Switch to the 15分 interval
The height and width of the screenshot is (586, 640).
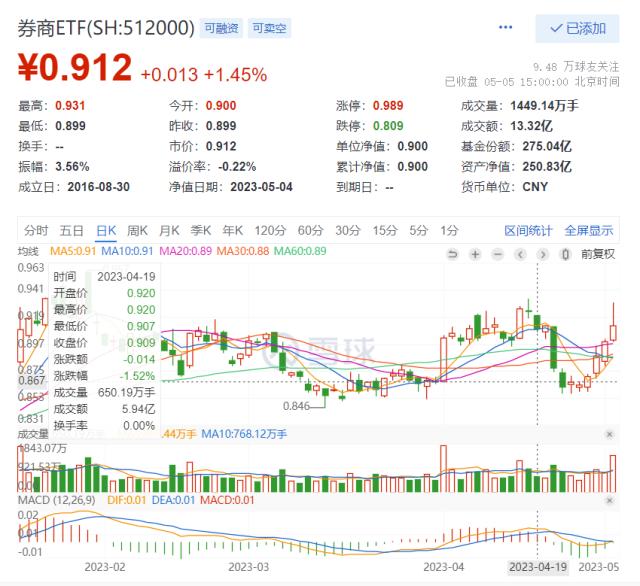[385, 231]
